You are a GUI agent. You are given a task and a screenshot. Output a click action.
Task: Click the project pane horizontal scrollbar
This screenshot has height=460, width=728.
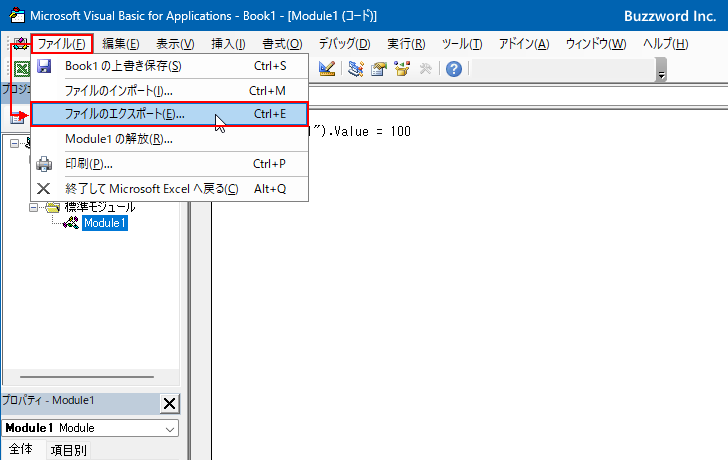(x=87, y=377)
